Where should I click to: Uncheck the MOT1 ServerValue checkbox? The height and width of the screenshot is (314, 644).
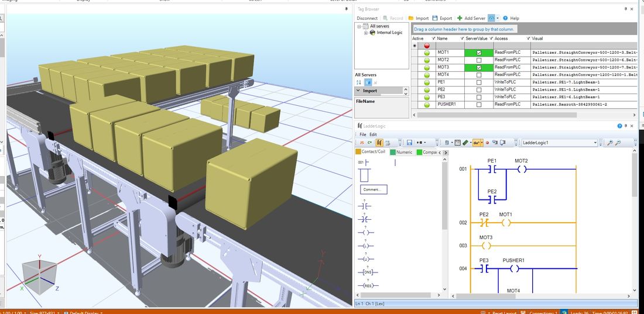479,53
